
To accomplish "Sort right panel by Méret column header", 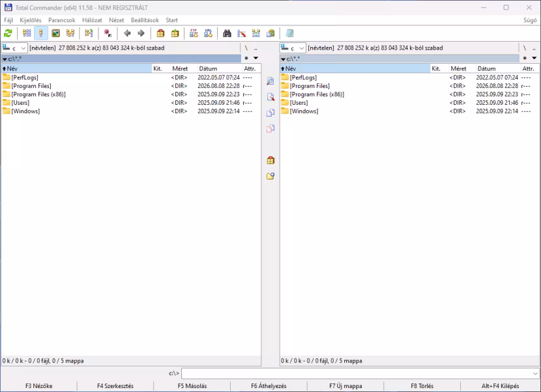I will click(x=462, y=68).
